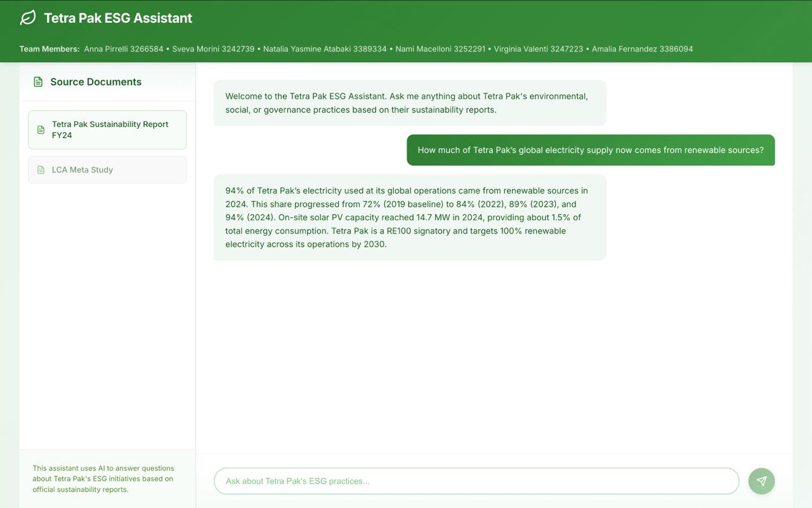This screenshot has height=508, width=812.
Task: Click the document icon beside LCA Meta Study
Action: [x=41, y=170]
